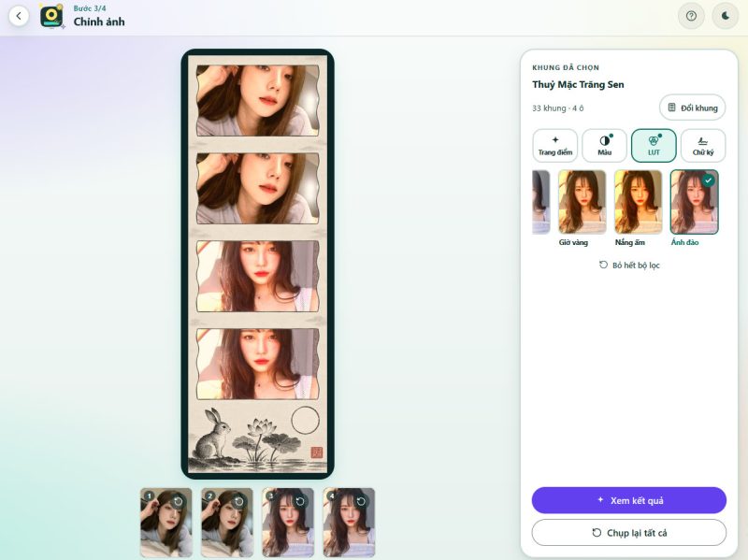Select the LUT tab
Viewport: 748px width, 560px height.
pos(654,146)
